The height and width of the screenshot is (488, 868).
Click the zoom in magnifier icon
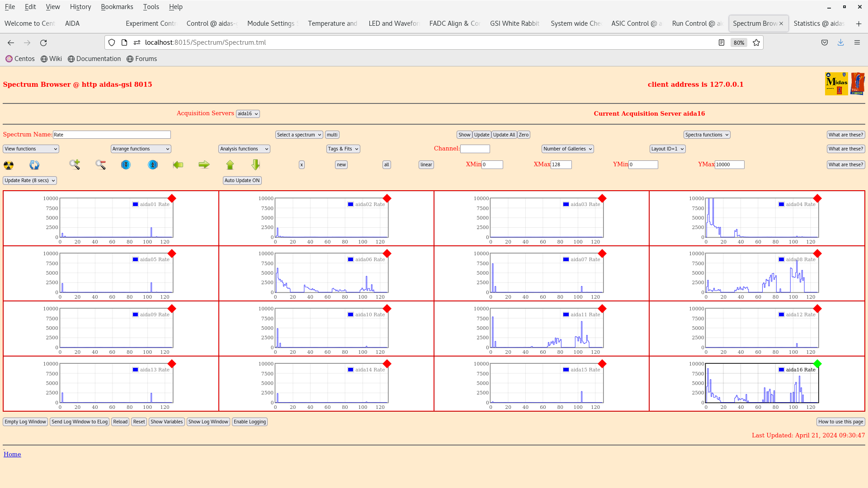pyautogui.click(x=75, y=165)
